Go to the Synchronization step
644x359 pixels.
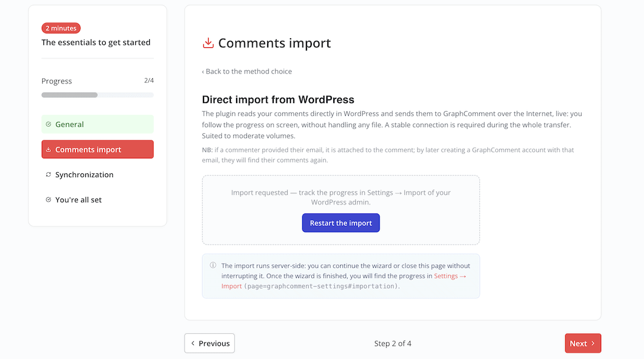(x=98, y=174)
